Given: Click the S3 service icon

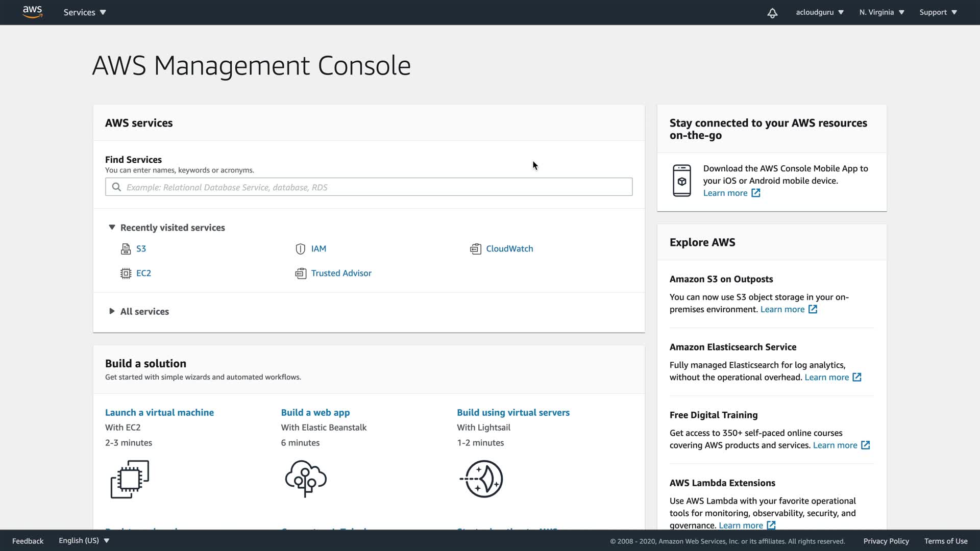Looking at the screenshot, I should (x=126, y=249).
